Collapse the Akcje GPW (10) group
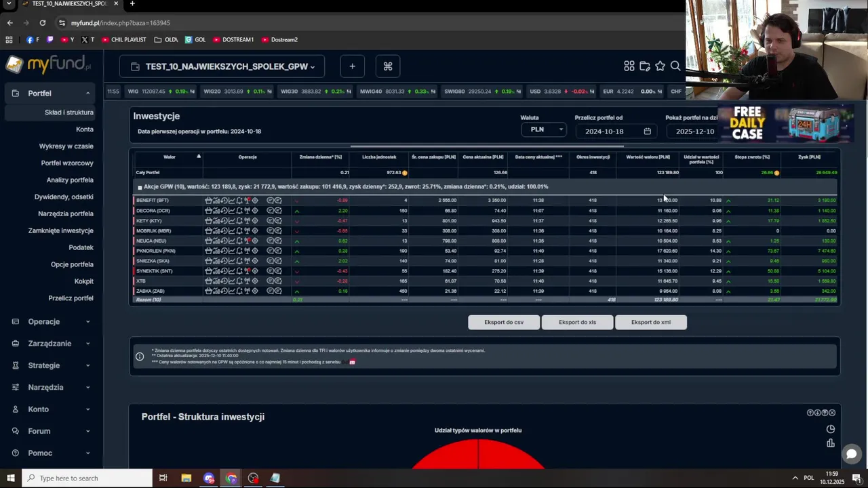Viewport: 868px width, 488px height. [x=140, y=187]
